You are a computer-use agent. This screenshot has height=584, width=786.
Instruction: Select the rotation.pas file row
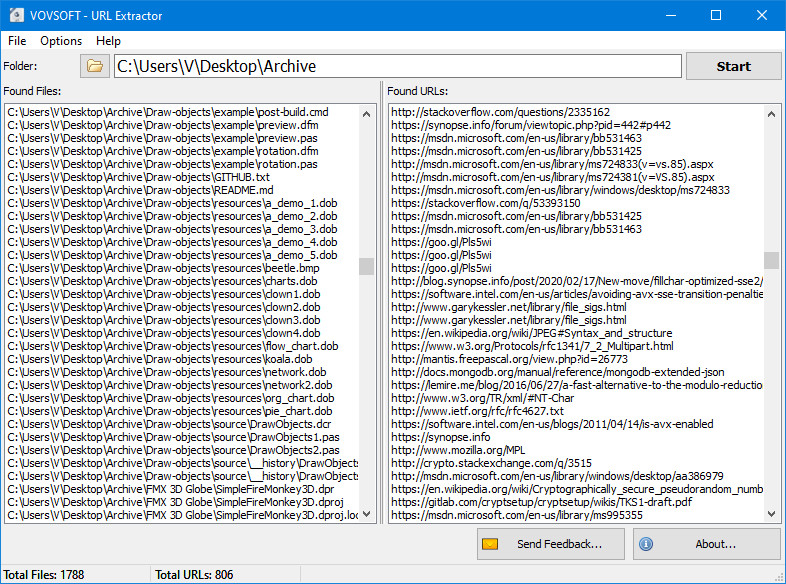click(x=182, y=164)
